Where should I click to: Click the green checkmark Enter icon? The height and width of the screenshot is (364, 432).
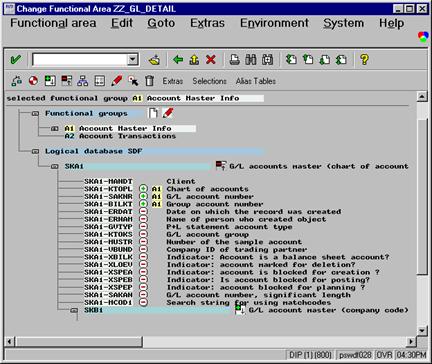tap(15, 60)
